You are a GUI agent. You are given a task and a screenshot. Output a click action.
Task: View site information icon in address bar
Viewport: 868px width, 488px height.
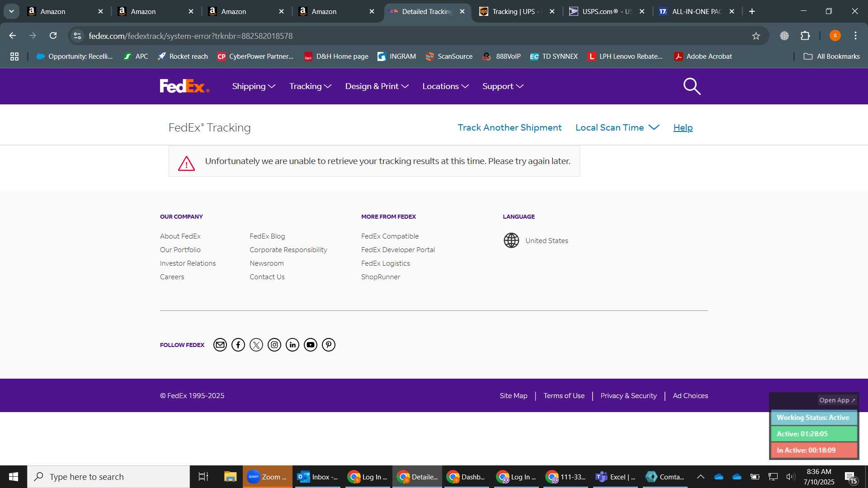[77, 36]
